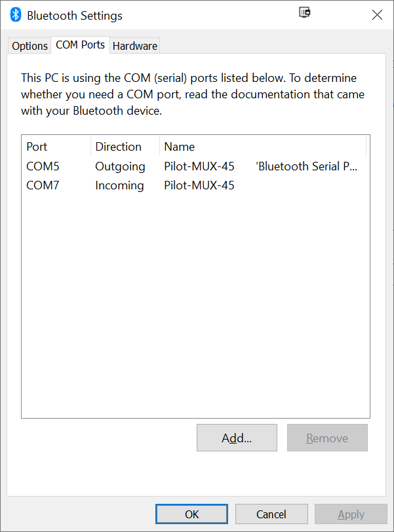Image resolution: width=394 pixels, height=532 pixels.
Task: Click the Outgoing direction entry
Action: click(120, 166)
